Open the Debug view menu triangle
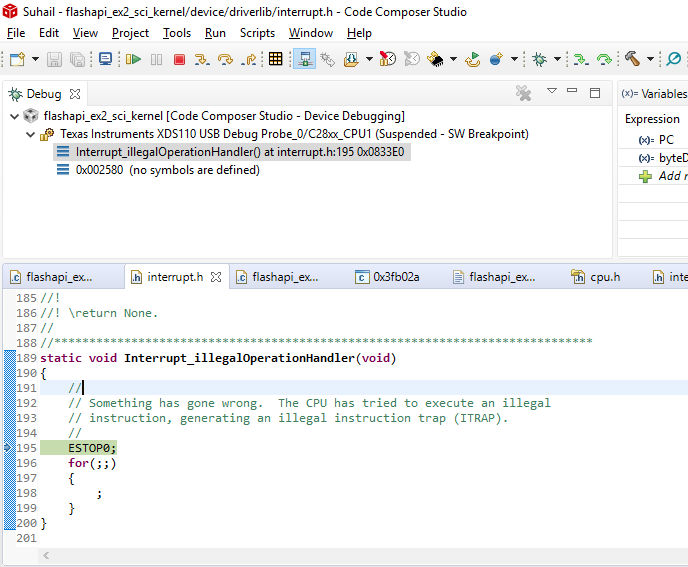This screenshot has width=688, height=567. 552,91
